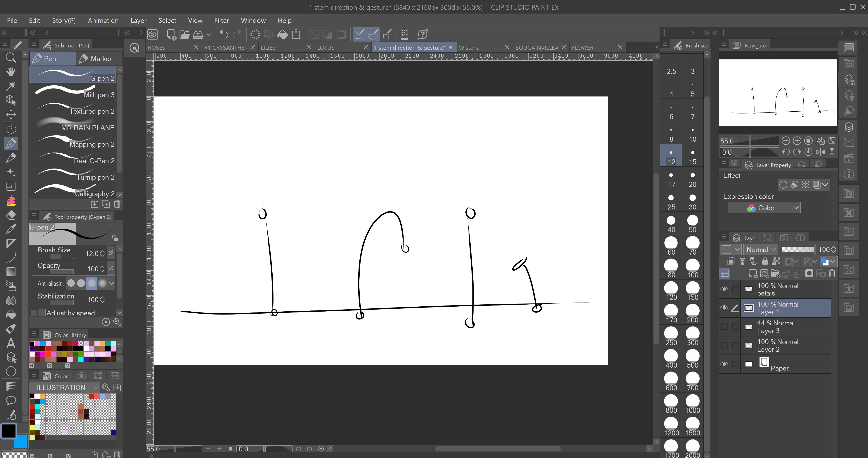Open the Filter menu

pos(221,21)
